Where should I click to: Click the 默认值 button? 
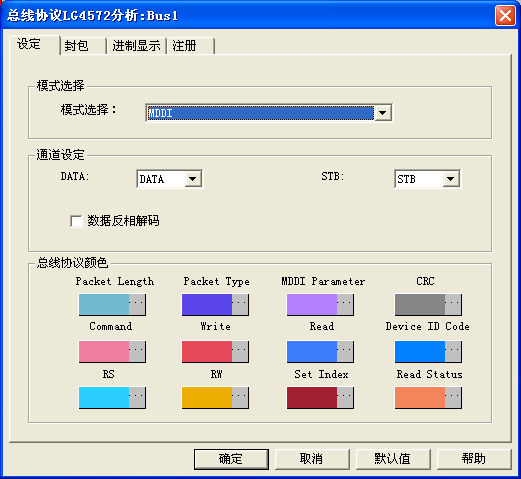pyautogui.click(x=393, y=459)
